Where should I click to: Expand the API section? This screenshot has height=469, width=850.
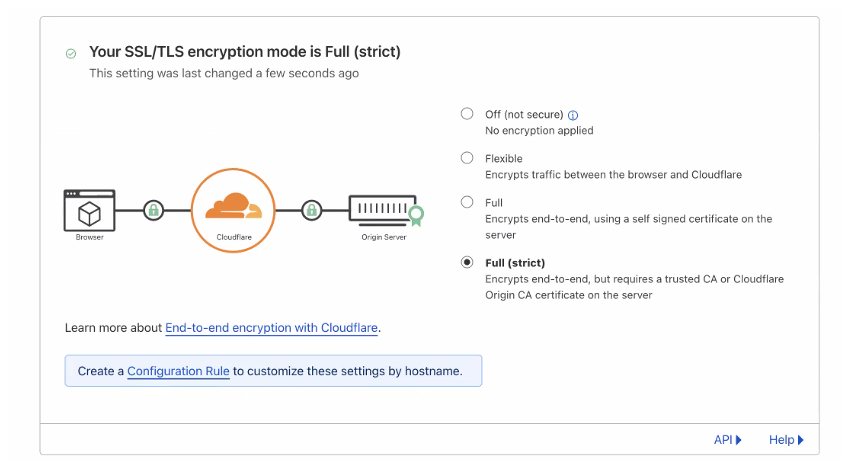[728, 440]
